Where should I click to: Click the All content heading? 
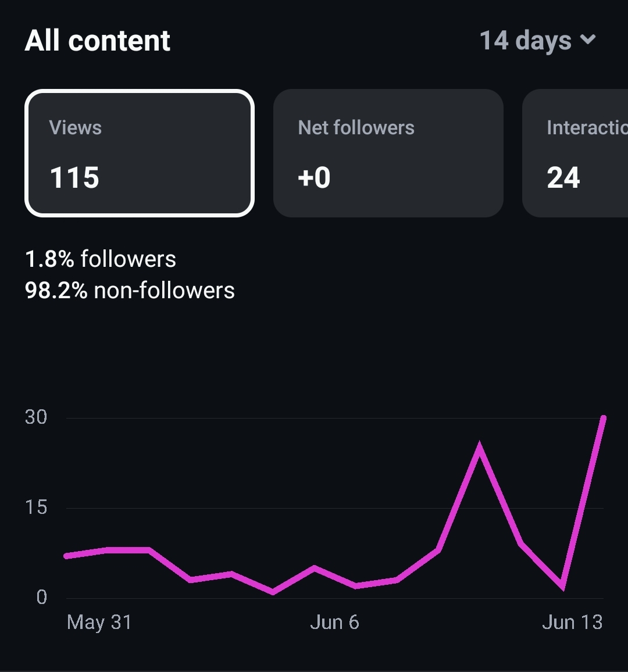click(98, 41)
